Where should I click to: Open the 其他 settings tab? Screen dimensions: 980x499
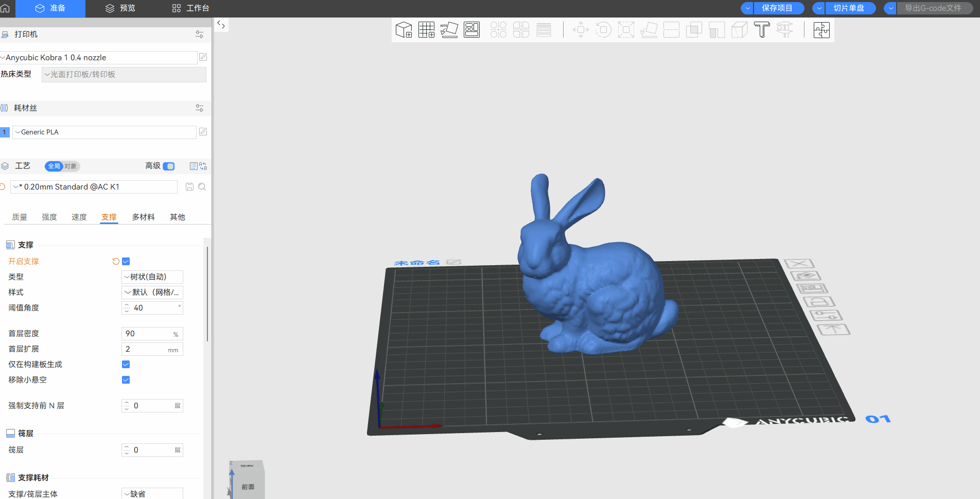click(178, 217)
